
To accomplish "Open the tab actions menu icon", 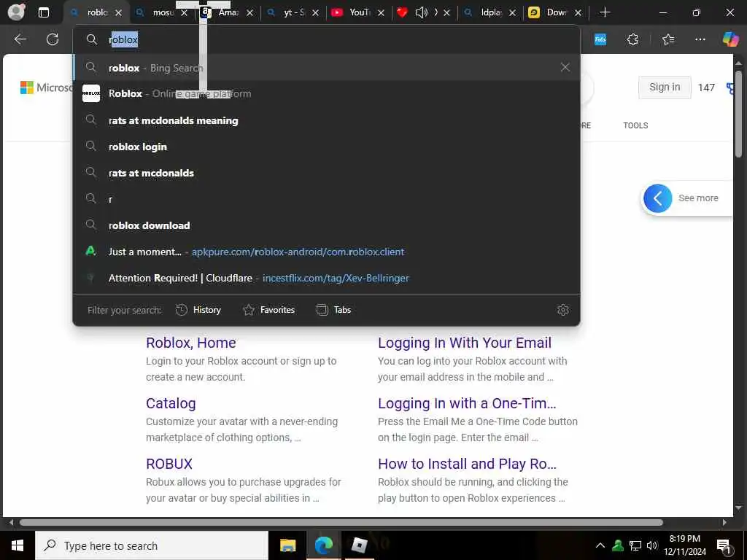I will coord(43,12).
